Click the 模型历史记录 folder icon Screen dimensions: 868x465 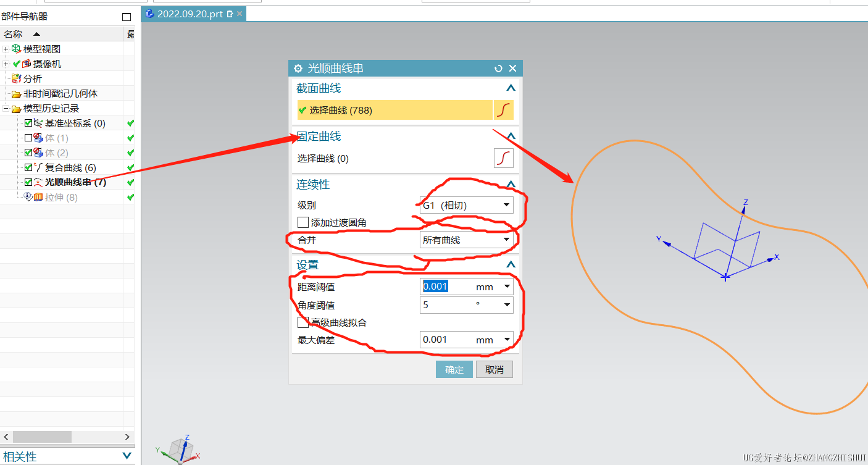point(16,109)
